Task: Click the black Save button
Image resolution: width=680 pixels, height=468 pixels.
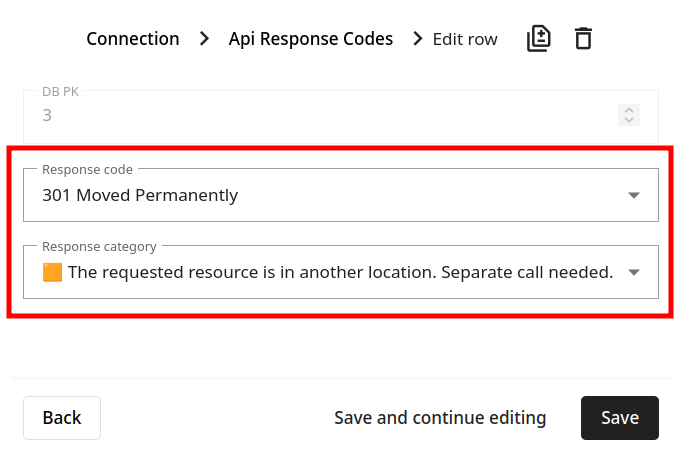Action: (x=620, y=418)
